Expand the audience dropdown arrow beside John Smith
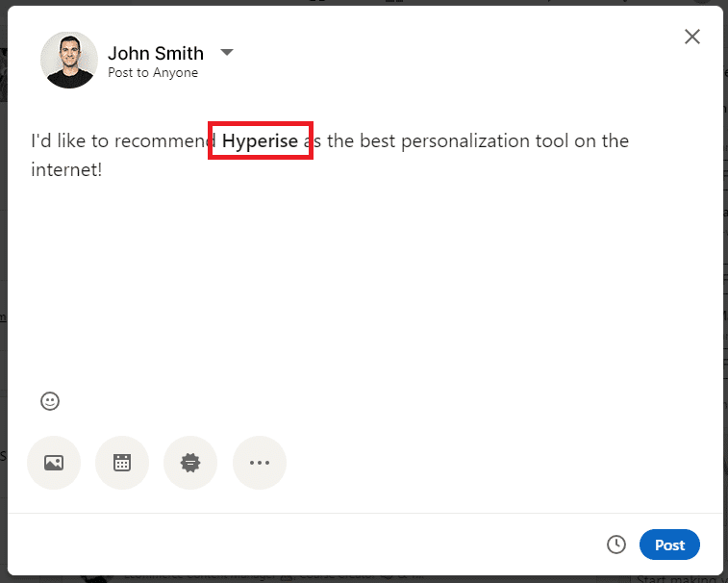Image resolution: width=728 pixels, height=583 pixels. pos(227,52)
